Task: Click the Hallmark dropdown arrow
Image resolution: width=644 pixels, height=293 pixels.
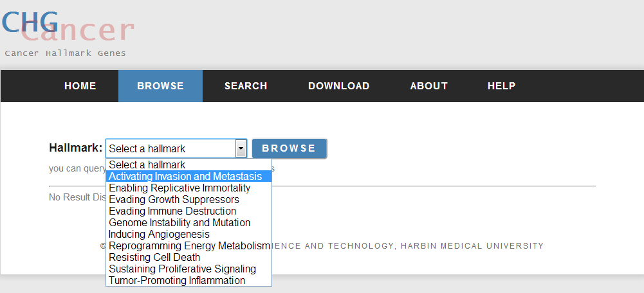Action: (x=241, y=148)
